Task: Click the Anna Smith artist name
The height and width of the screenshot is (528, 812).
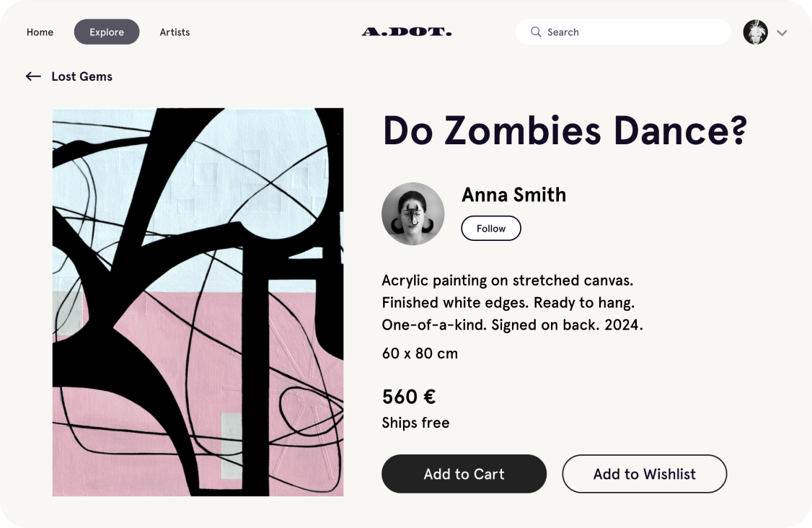Action: [513, 195]
